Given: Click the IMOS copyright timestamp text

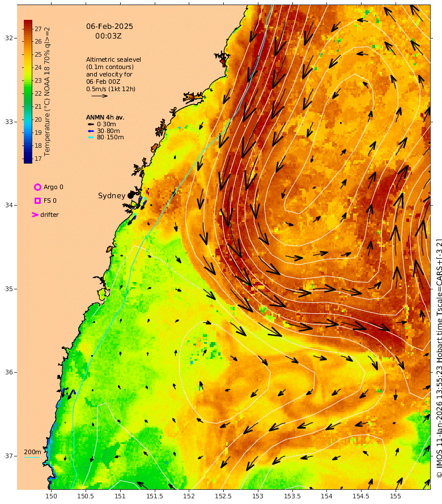Looking at the screenshot, I should point(439,358).
